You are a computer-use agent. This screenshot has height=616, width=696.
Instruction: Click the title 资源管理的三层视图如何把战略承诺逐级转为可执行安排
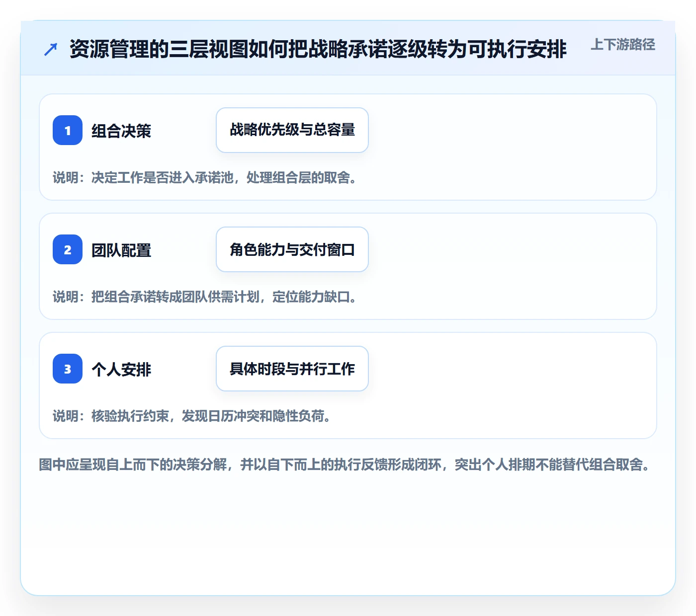318,49
